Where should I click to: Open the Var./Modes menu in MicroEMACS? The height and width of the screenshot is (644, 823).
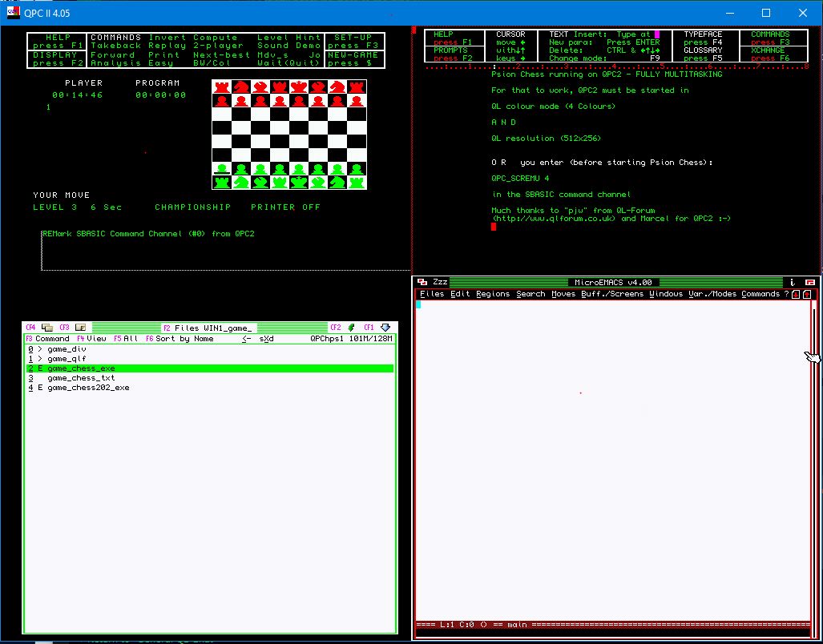712,294
